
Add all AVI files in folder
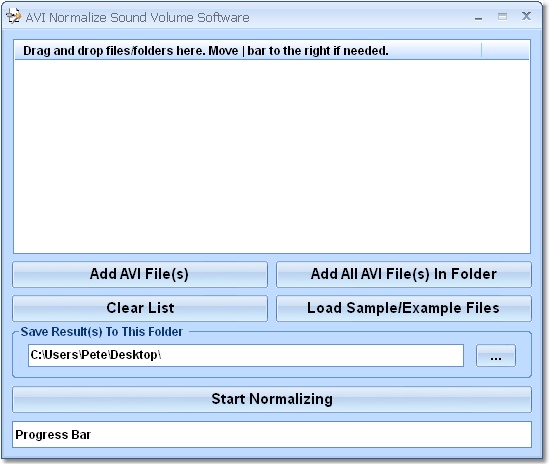[x=404, y=274]
